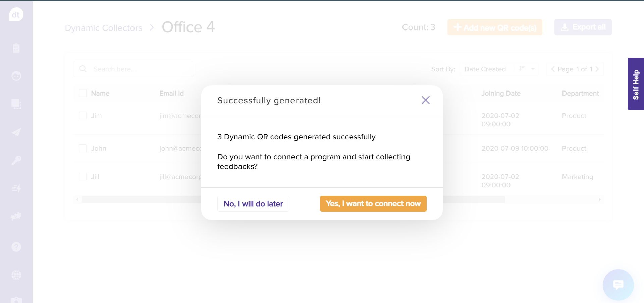This screenshot has height=303, width=644.
Task: Go to next page with right chevron
Action: 597,69
